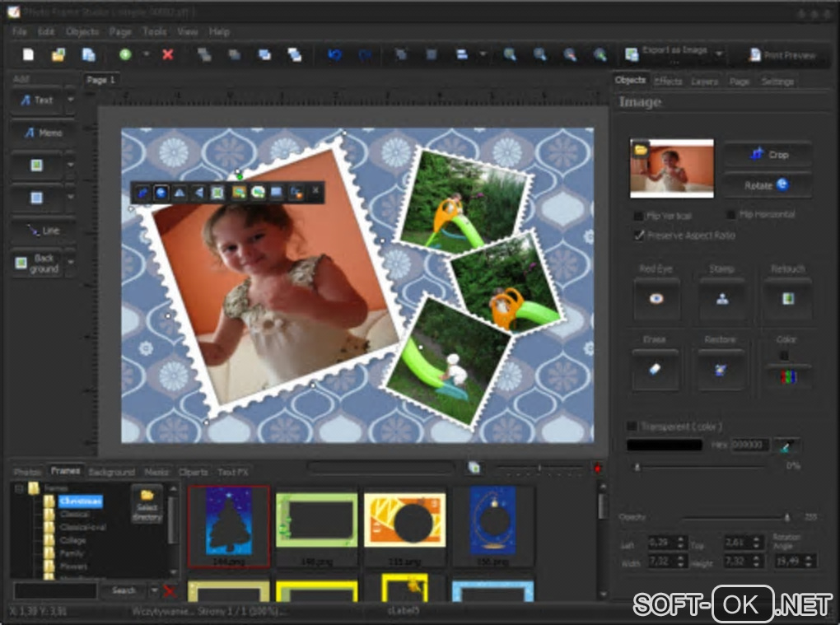Close the floating image toolbar with X
Screen dimensions: 840x625
(x=315, y=190)
